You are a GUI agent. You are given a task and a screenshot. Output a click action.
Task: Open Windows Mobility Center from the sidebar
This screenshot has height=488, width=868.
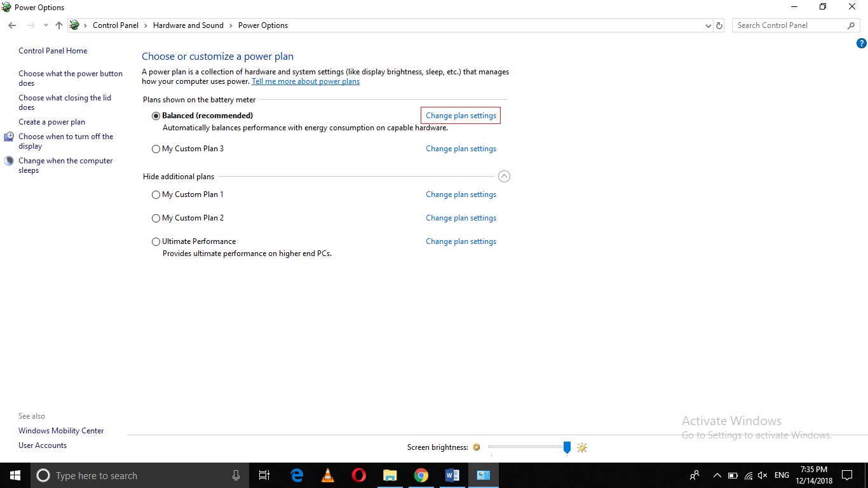pyautogui.click(x=60, y=430)
